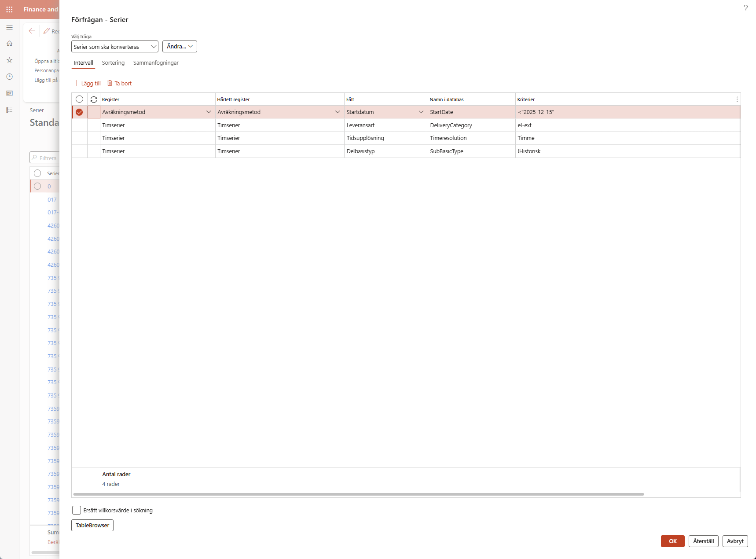This screenshot has width=756, height=559.
Task: Expand the Välj fråga dropdown
Action: coord(153,47)
